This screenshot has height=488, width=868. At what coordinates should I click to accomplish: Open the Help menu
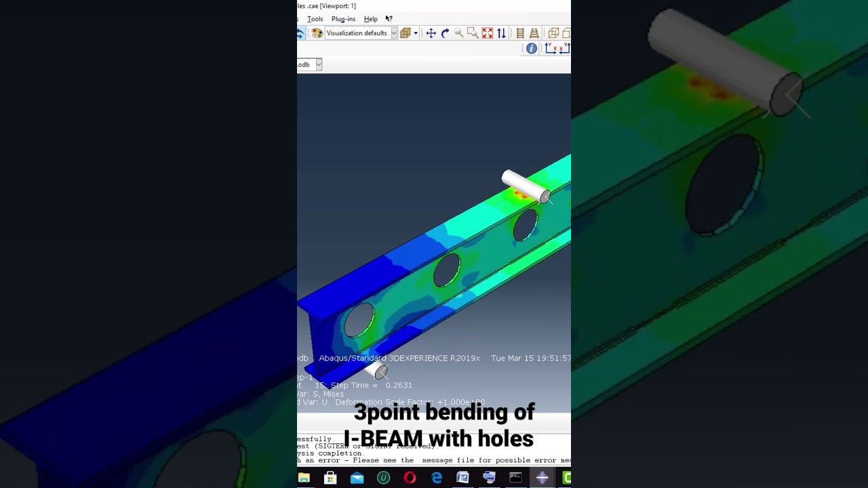click(370, 19)
